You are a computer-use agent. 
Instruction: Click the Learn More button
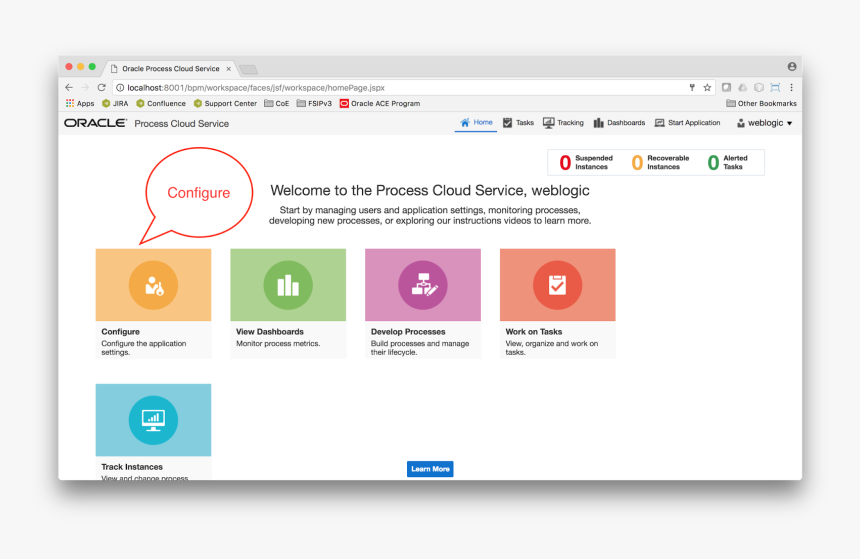point(430,469)
